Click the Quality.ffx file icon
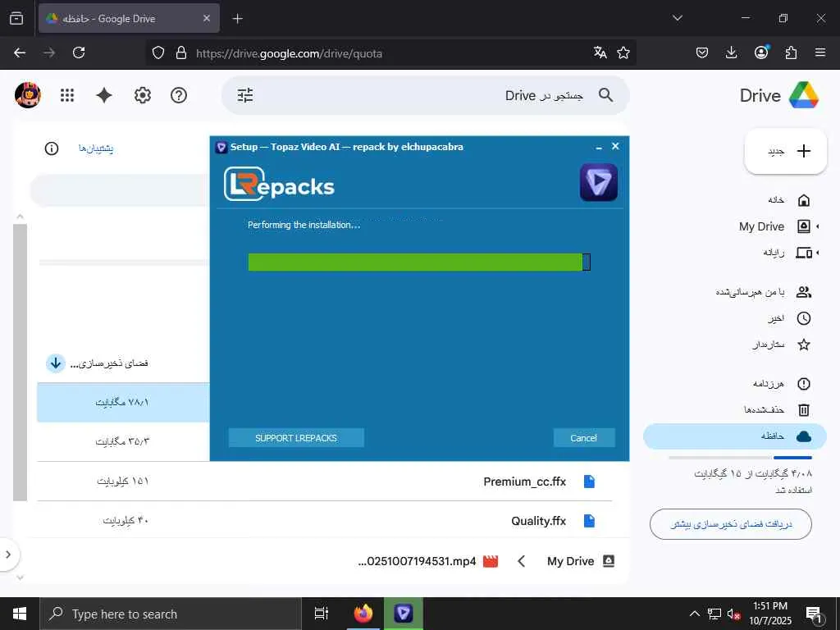The height and width of the screenshot is (630, 840). tap(589, 520)
